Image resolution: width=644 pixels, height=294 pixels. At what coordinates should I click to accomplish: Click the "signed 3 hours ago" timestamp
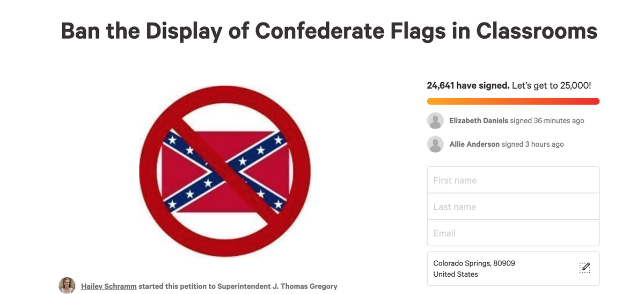[532, 144]
